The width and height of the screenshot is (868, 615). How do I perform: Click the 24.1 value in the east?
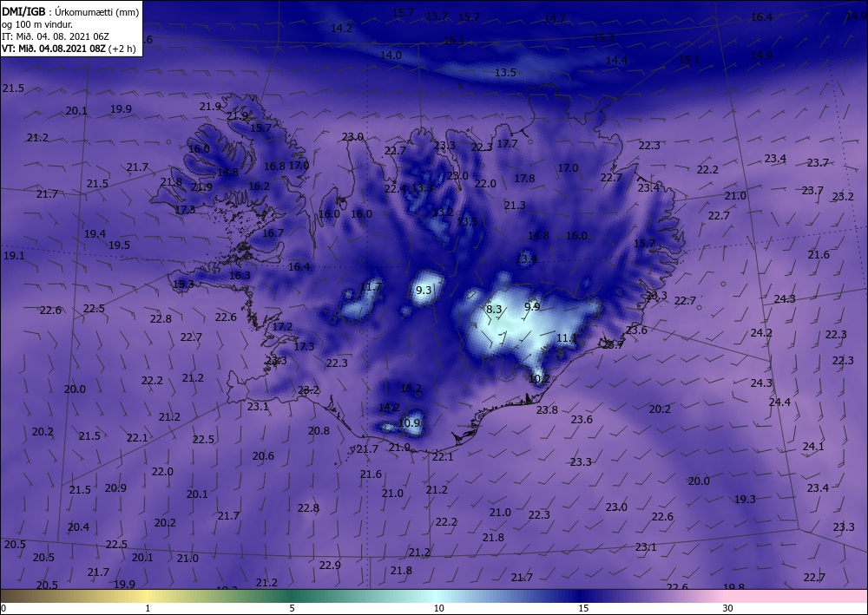(x=813, y=446)
